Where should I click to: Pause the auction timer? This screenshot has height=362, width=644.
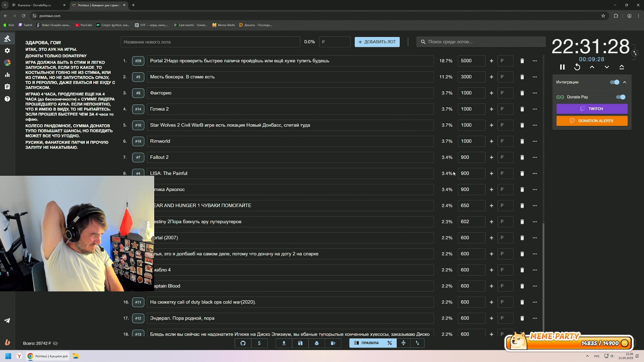pyautogui.click(x=562, y=67)
